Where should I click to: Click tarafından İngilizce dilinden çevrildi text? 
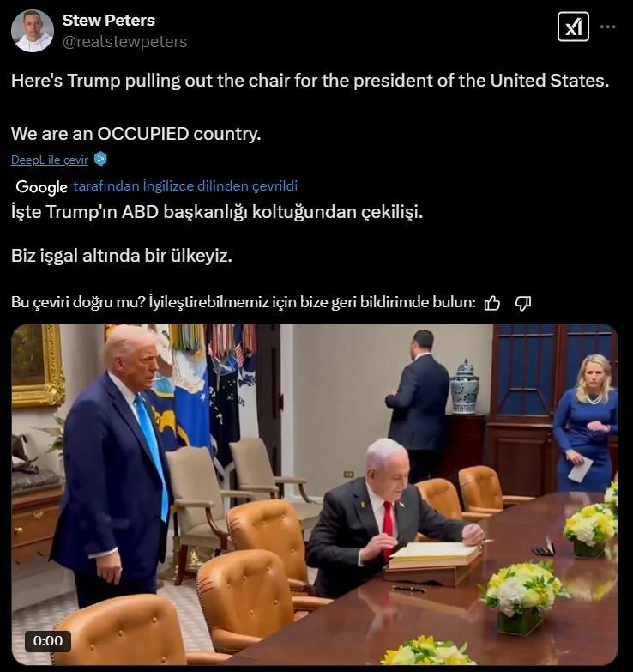(185, 186)
